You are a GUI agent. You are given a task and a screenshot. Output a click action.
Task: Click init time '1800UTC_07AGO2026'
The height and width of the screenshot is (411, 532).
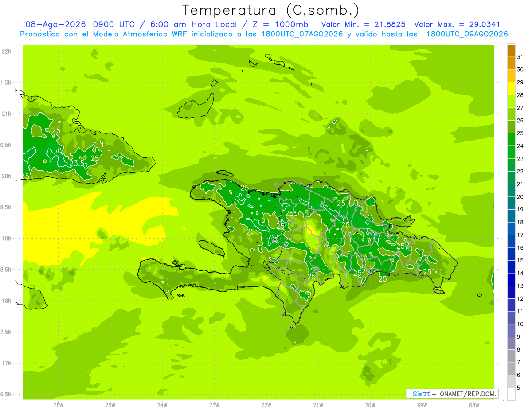point(301,34)
